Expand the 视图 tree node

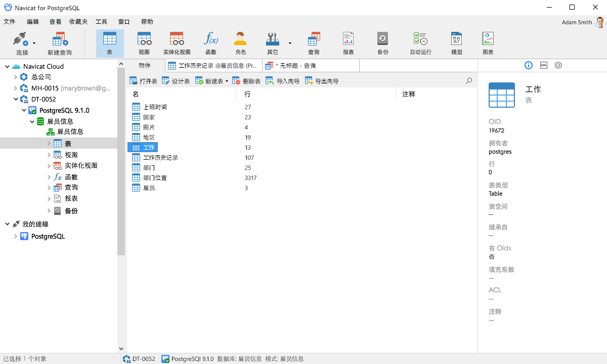pyautogui.click(x=49, y=155)
